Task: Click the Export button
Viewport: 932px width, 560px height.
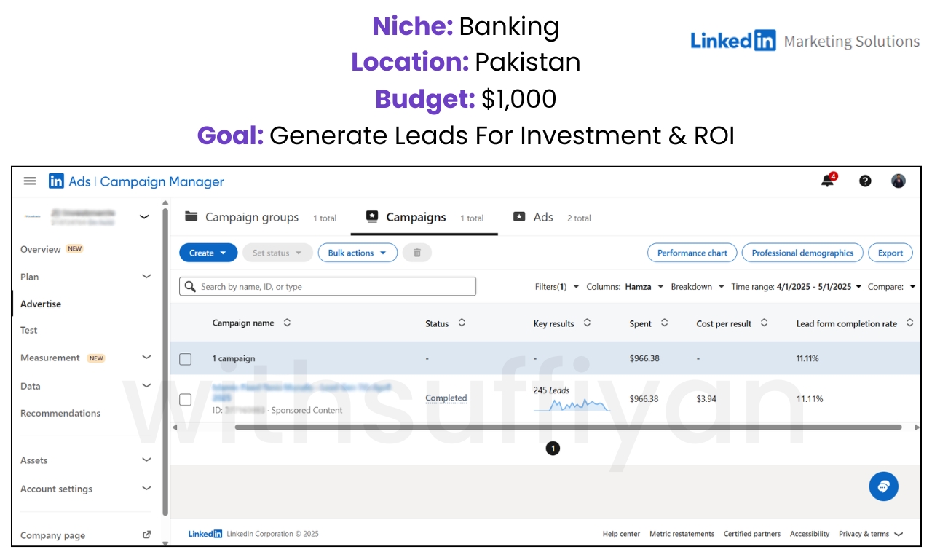Action: (890, 253)
